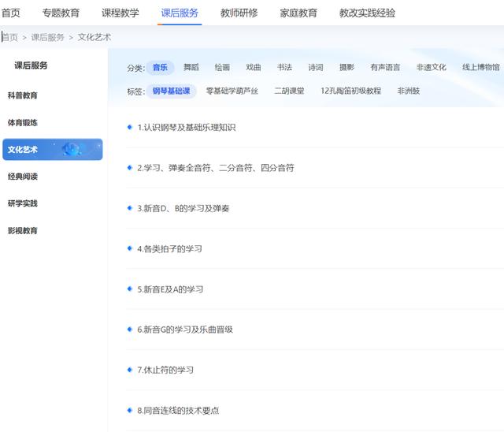The height and width of the screenshot is (432, 504).
Task: Open 经典阅读 in the sidebar
Action: pos(23,177)
